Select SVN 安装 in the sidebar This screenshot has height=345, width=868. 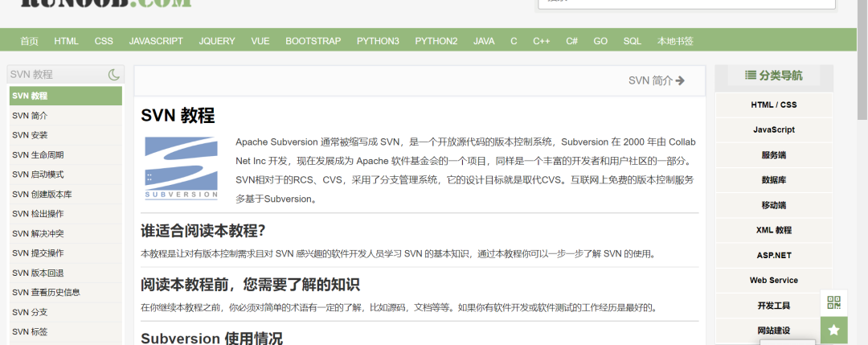pos(65,135)
